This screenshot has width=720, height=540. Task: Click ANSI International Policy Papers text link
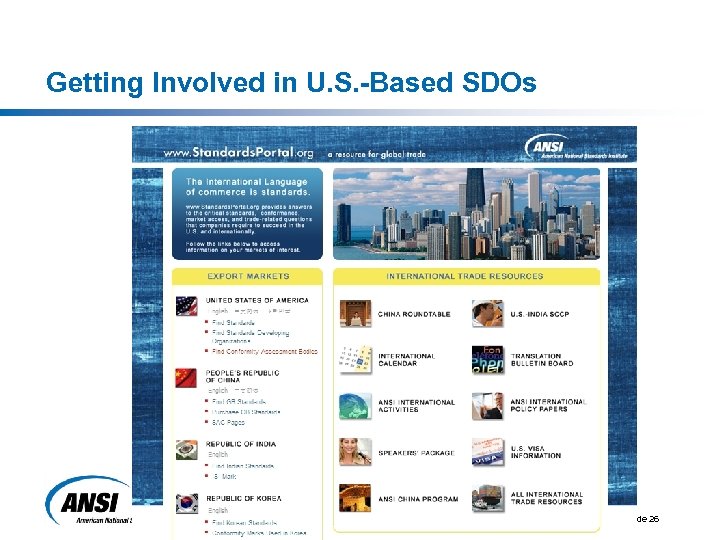pos(548,405)
